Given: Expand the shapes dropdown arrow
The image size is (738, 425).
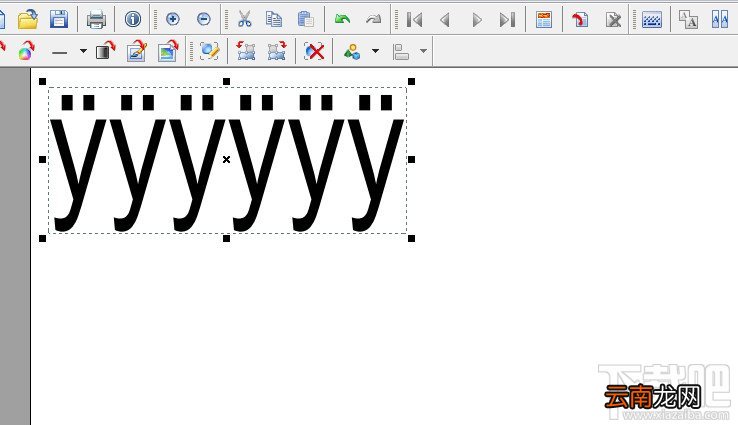Looking at the screenshot, I should (x=375, y=50).
